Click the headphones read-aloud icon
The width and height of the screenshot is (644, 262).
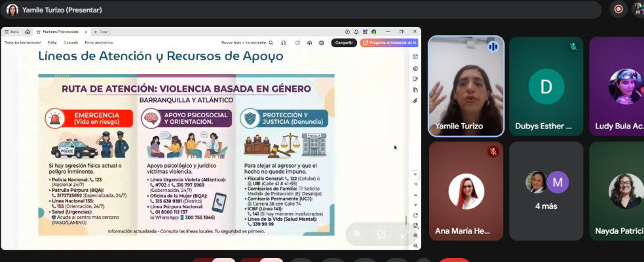point(284,43)
